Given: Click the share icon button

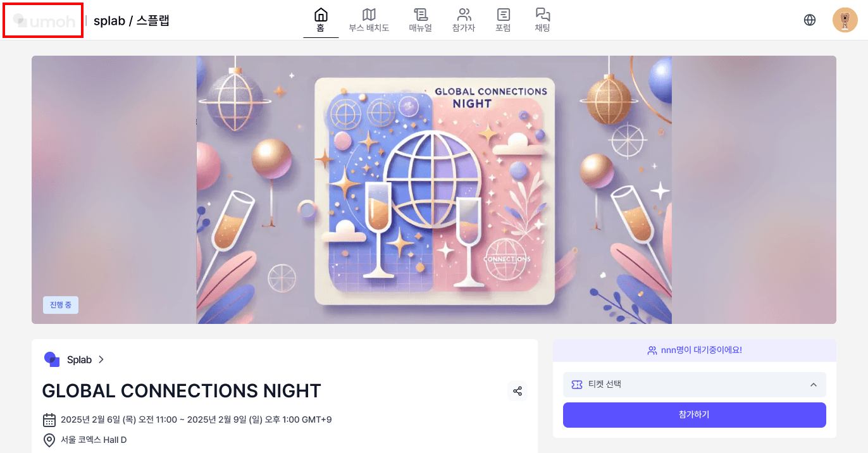Looking at the screenshot, I should (518, 391).
